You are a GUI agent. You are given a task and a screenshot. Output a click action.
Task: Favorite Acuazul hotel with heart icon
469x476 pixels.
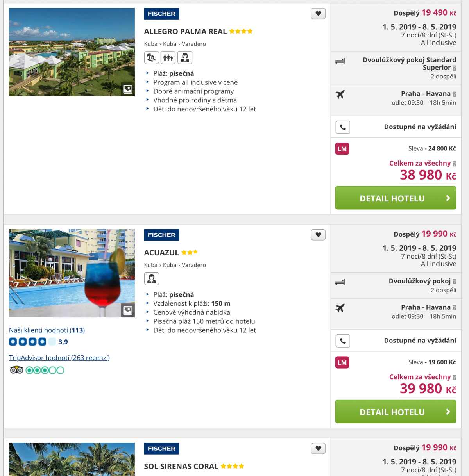coord(318,235)
